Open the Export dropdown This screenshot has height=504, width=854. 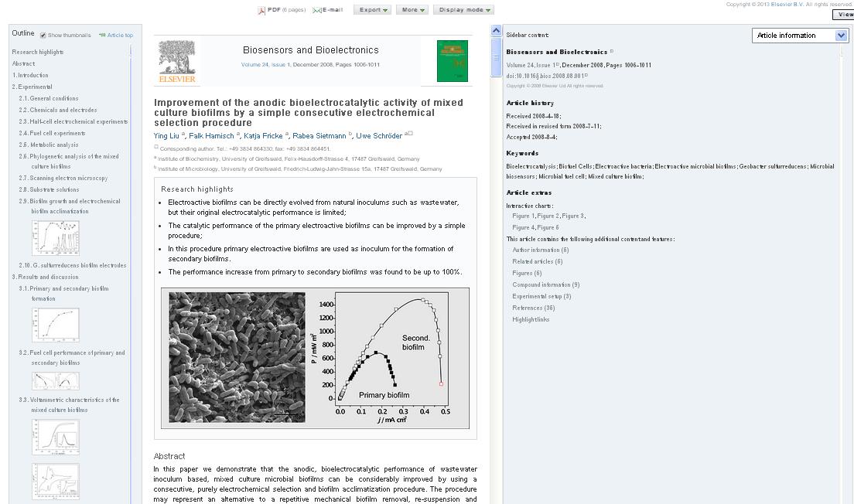tap(373, 10)
